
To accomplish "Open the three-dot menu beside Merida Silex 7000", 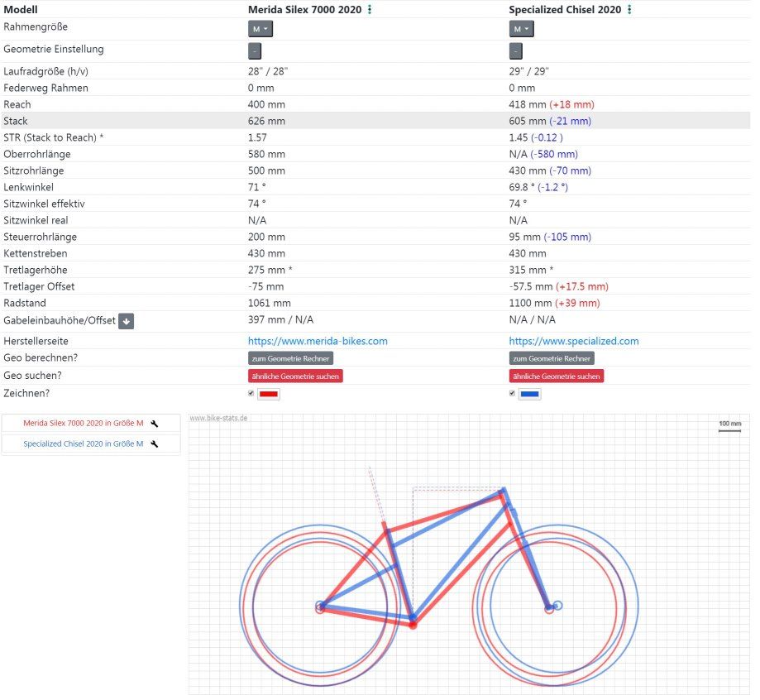I will tap(370, 10).
